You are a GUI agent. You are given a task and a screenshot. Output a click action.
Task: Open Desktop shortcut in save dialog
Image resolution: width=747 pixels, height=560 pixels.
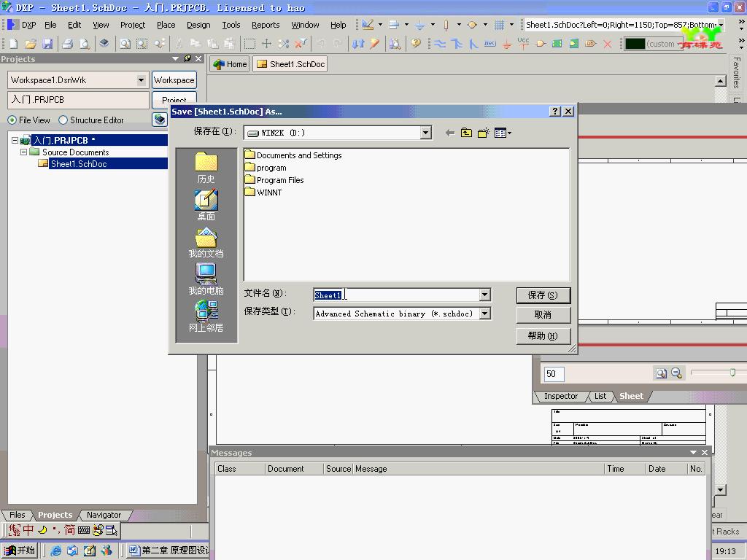206,205
